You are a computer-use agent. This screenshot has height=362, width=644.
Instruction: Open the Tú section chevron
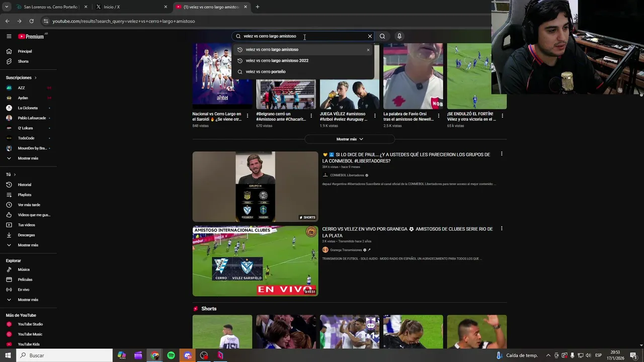click(x=15, y=174)
